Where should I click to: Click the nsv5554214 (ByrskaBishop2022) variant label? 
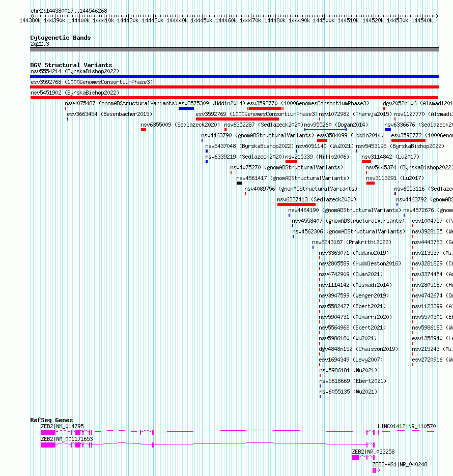pos(75,71)
